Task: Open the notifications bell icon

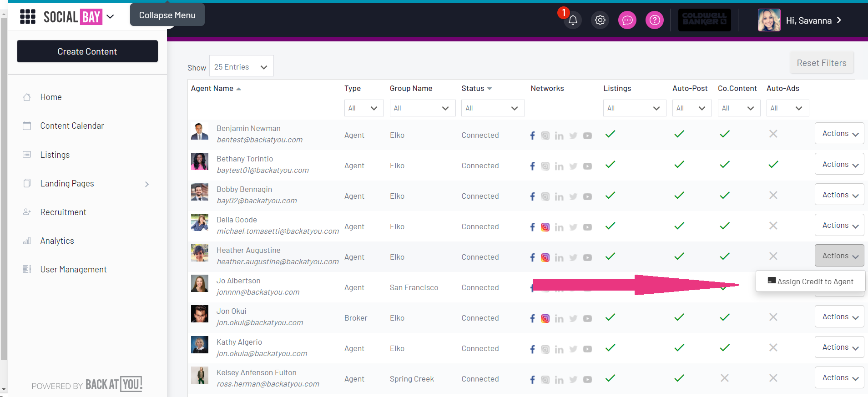Action: click(573, 20)
